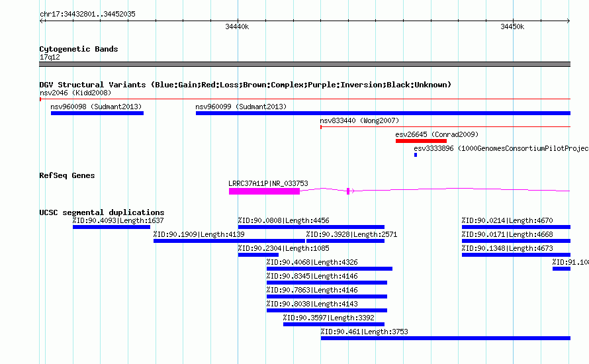The width and height of the screenshot is (589, 364).
Task: Select the %ID:90.1348 Length:4673 duplication bar
Action: [516, 255]
